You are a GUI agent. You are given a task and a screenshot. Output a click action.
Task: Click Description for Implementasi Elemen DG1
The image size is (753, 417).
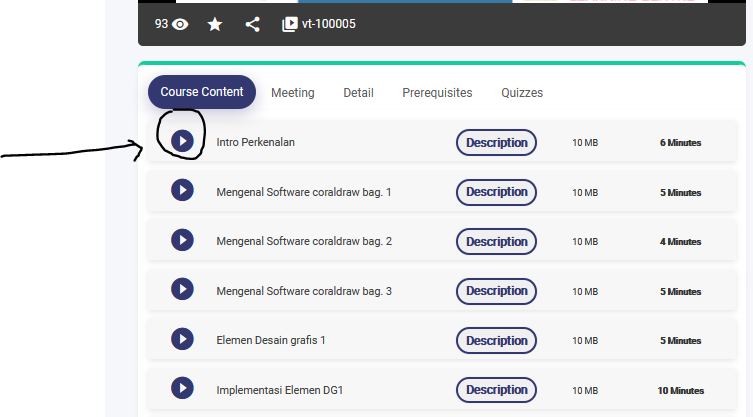(496, 389)
